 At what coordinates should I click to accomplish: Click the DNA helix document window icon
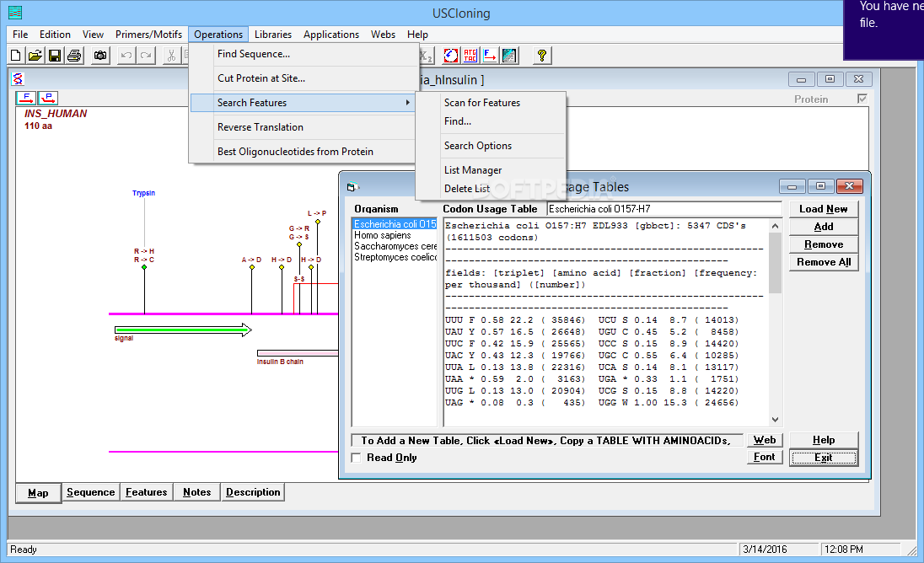[x=19, y=79]
